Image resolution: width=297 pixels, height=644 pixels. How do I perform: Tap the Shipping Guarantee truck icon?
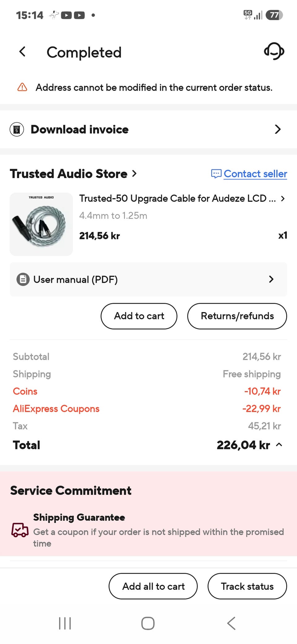click(x=20, y=530)
